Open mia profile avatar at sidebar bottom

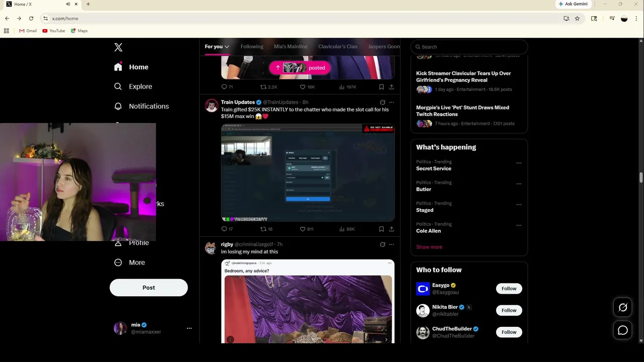(120, 328)
